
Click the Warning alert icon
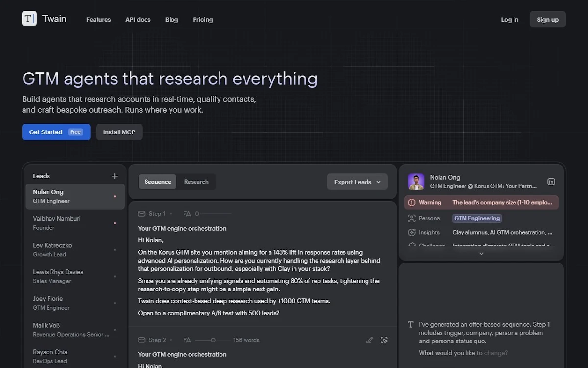pyautogui.click(x=411, y=202)
